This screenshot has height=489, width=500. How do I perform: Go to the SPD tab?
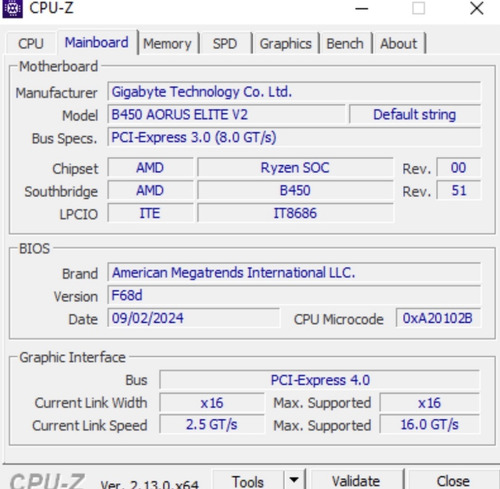(x=225, y=44)
